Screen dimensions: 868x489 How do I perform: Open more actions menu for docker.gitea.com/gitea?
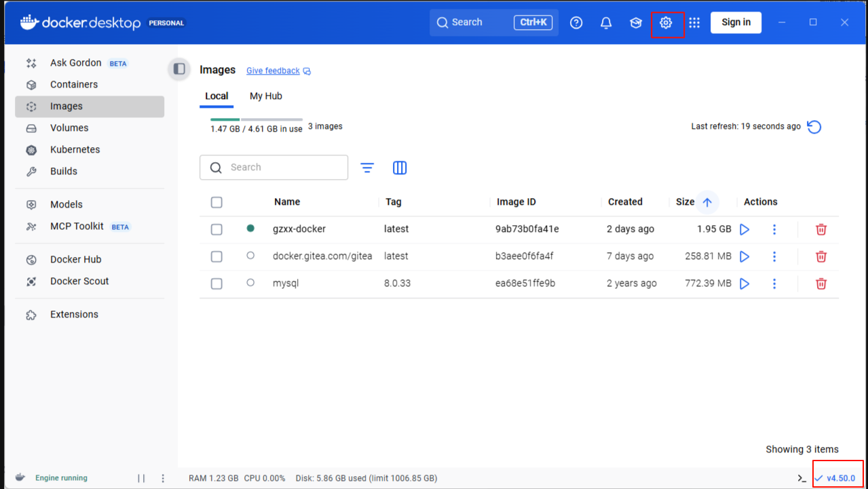click(774, 256)
